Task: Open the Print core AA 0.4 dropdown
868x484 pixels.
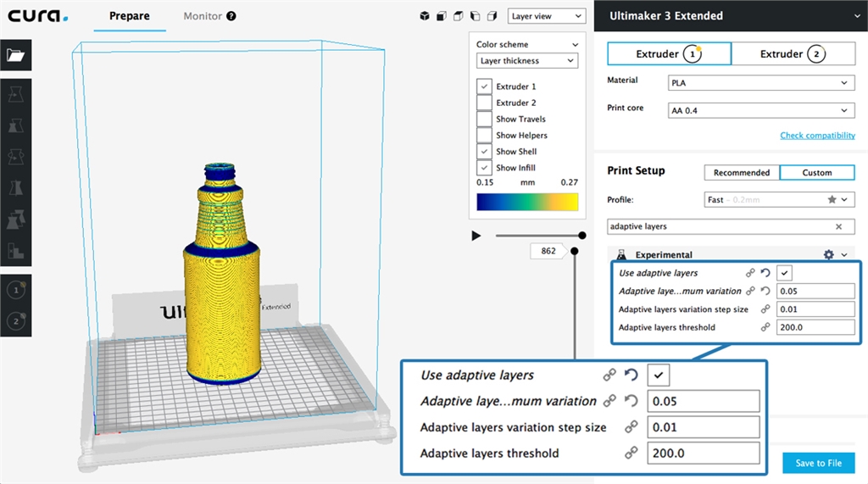Action: pos(760,110)
